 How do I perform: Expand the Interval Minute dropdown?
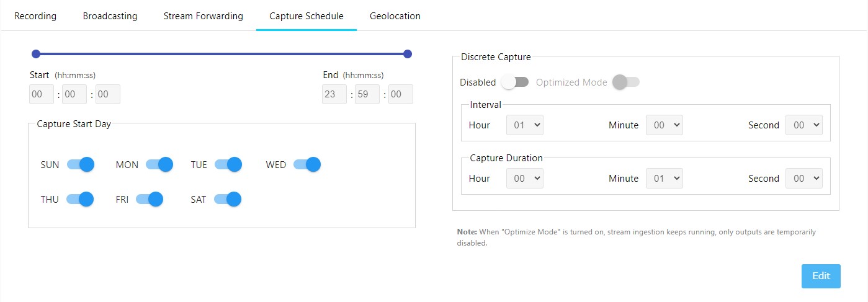(x=664, y=125)
